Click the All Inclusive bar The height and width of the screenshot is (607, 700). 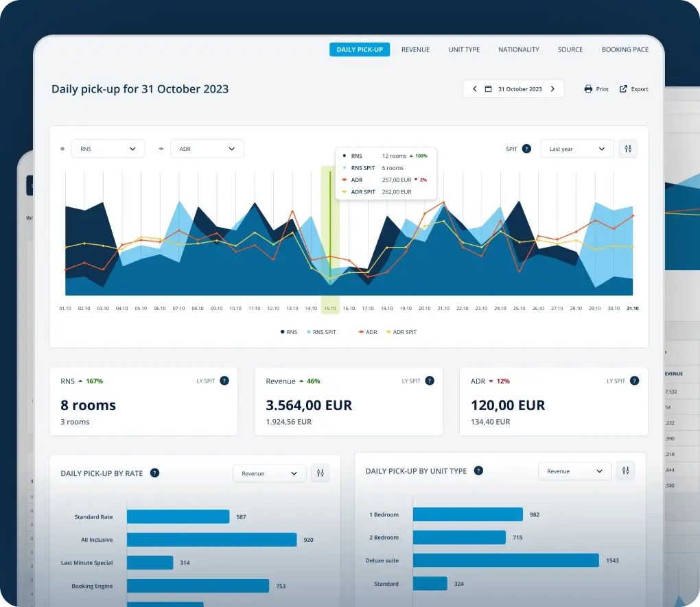tap(211, 540)
